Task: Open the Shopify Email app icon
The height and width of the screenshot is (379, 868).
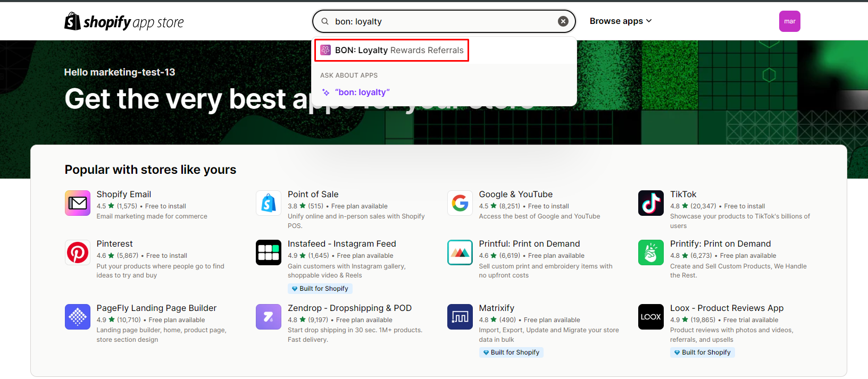Action: tap(78, 203)
